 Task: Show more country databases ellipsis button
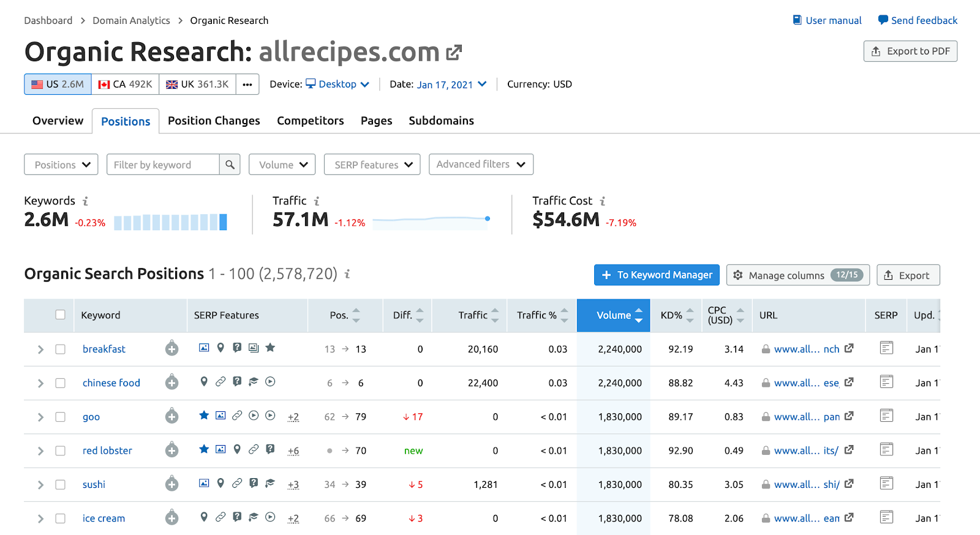click(247, 84)
